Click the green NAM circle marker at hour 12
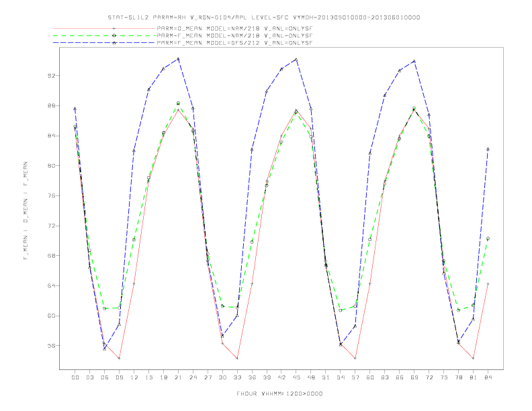 point(134,240)
